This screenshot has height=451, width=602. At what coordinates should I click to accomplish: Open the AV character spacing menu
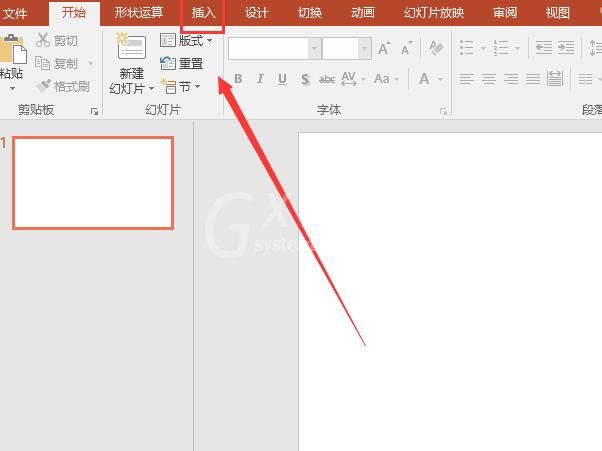coord(353,79)
